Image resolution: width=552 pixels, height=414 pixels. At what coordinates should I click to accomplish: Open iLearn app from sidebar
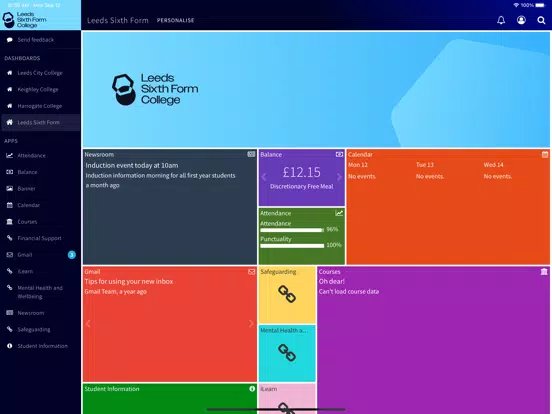(x=40, y=271)
